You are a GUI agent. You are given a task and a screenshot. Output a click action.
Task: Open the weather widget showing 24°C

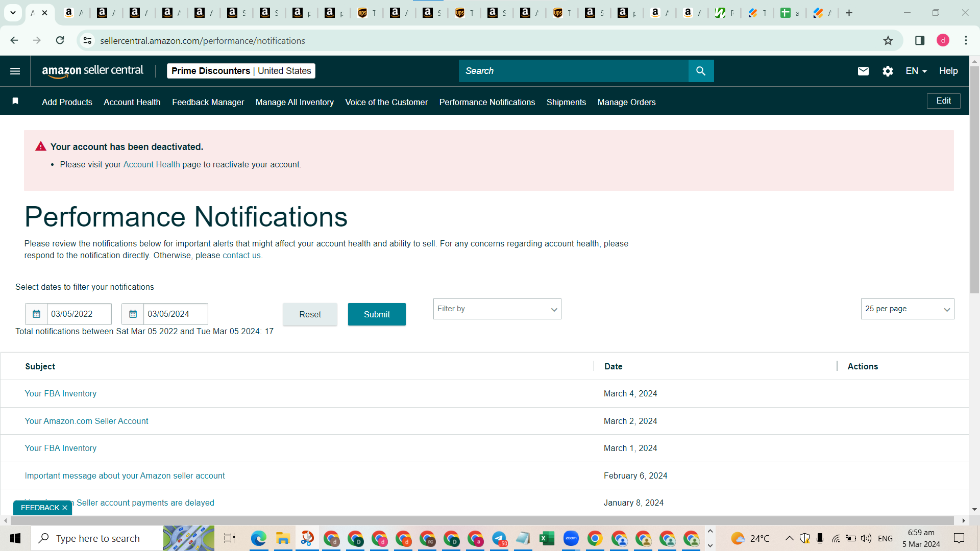750,538
